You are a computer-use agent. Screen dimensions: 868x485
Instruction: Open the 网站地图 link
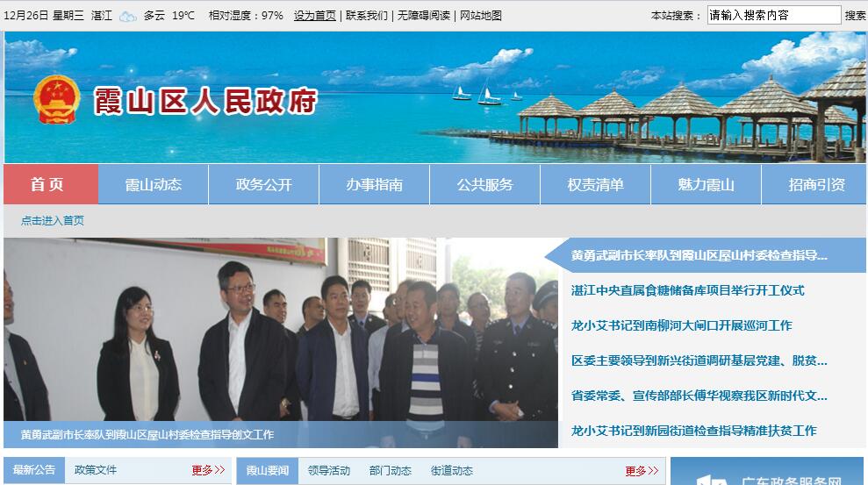pyautogui.click(x=480, y=16)
